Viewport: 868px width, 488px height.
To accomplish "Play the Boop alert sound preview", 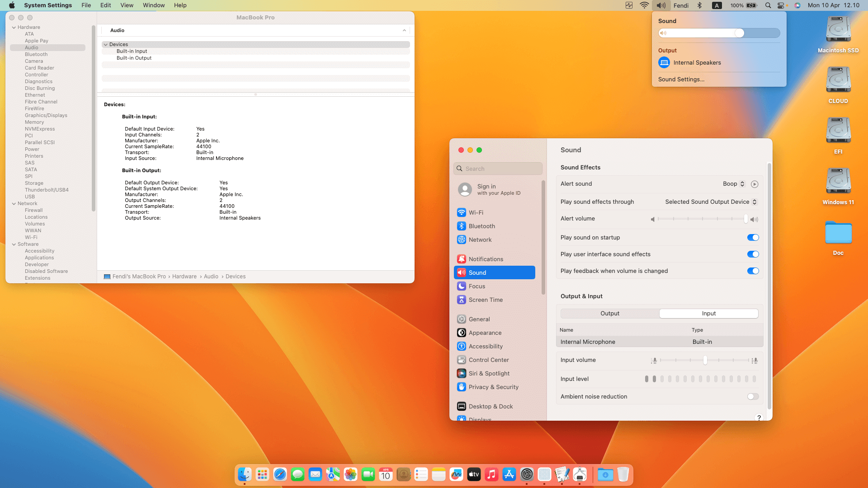I will 755,184.
